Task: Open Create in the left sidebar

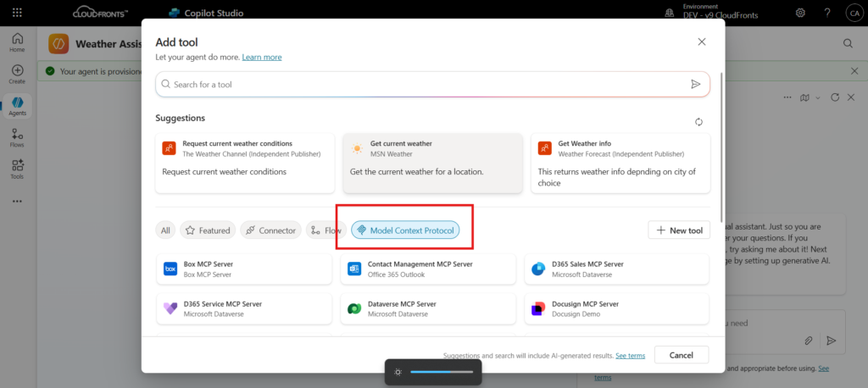Action: (x=17, y=75)
